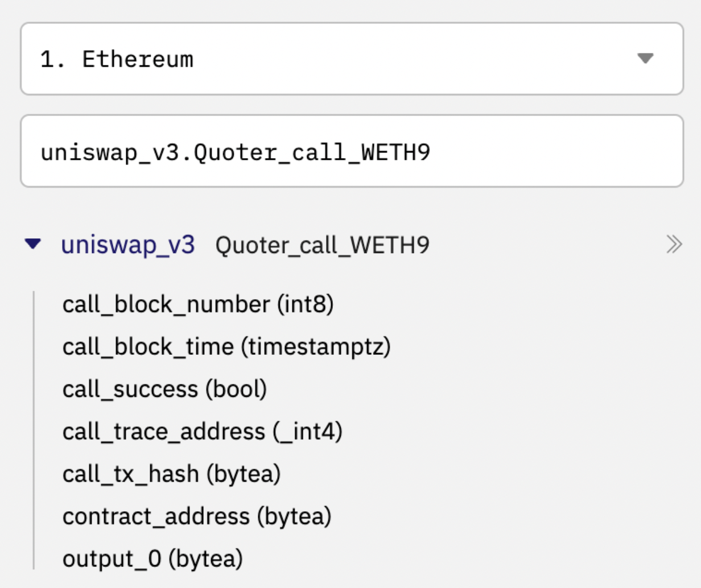Click the (_int4) type label
The height and width of the screenshot is (588, 701).
coord(307,432)
